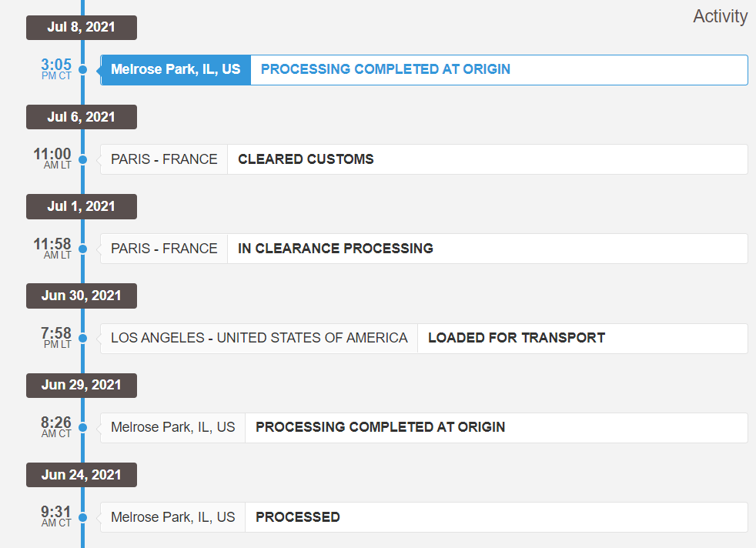Click the Jul 8, 2021 date badge
The width and height of the screenshot is (756, 548).
82,27
